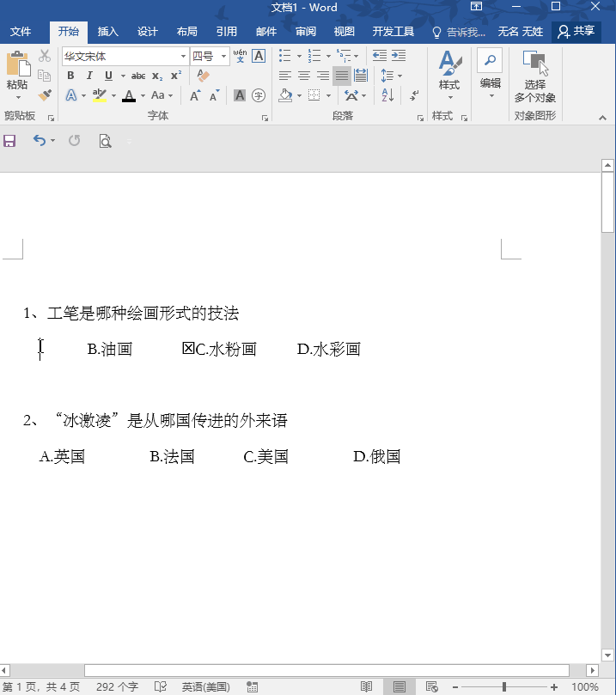Click the 告诉我 Tell Me box
616x695 pixels.
point(459,32)
